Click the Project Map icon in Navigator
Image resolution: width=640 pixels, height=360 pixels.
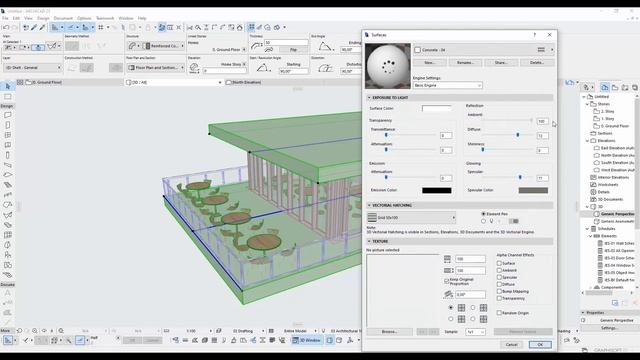pyautogui.click(x=605, y=87)
